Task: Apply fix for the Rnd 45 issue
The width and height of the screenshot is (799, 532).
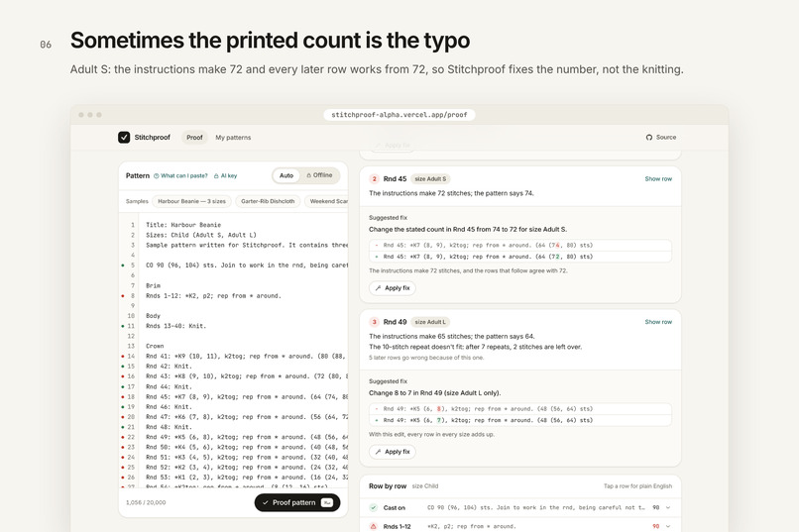Action: pos(393,288)
